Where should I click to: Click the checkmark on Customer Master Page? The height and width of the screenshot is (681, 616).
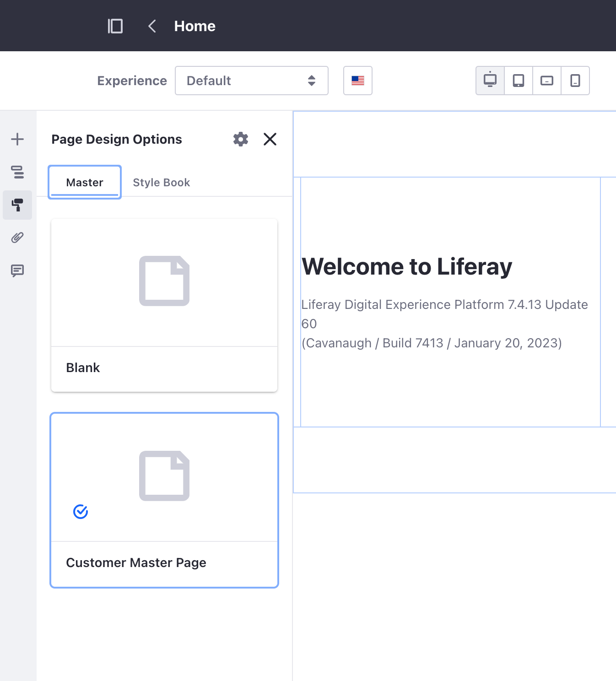coord(81,512)
